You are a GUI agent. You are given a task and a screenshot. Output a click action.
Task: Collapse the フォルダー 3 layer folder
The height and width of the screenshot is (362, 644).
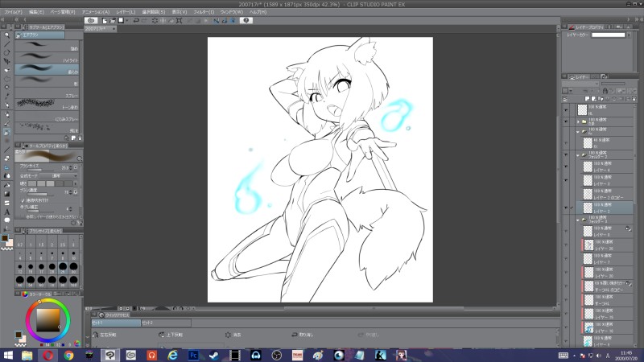[578, 220]
